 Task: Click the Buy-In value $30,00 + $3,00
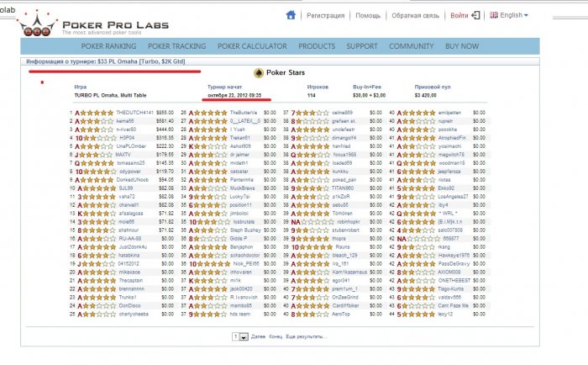click(x=369, y=95)
